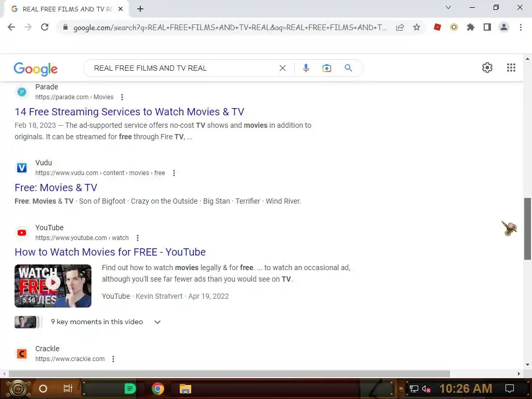The height and width of the screenshot is (399, 532).
Task: Close the REAL FREE FILMS tab
Action: pos(121,9)
